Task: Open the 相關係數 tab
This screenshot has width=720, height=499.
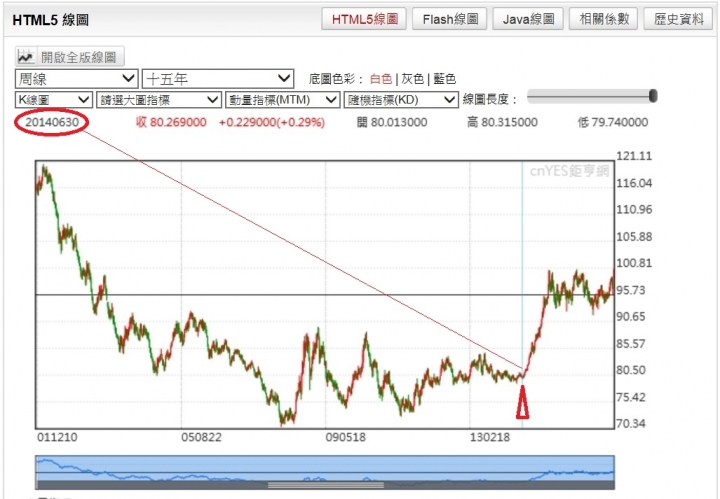Action: pos(603,19)
